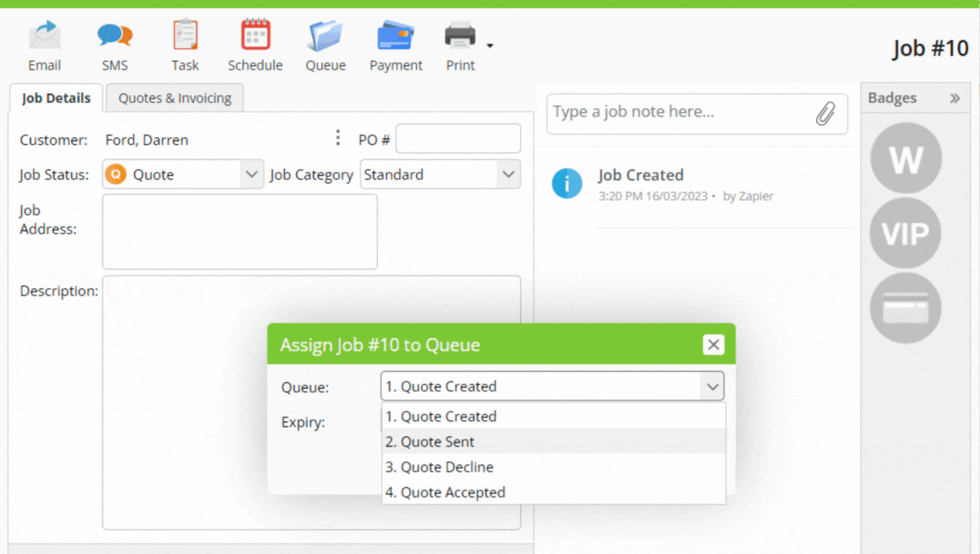Click the PO # input field
Screen dimensions: 980x554
pos(458,139)
